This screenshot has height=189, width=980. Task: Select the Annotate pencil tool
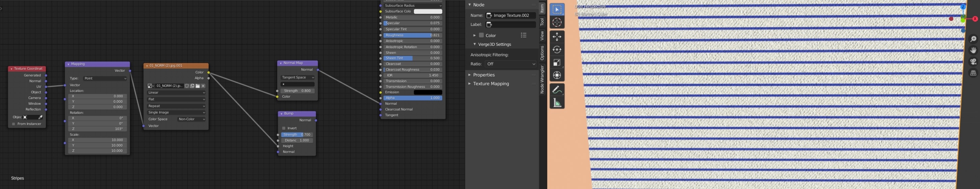tap(557, 90)
